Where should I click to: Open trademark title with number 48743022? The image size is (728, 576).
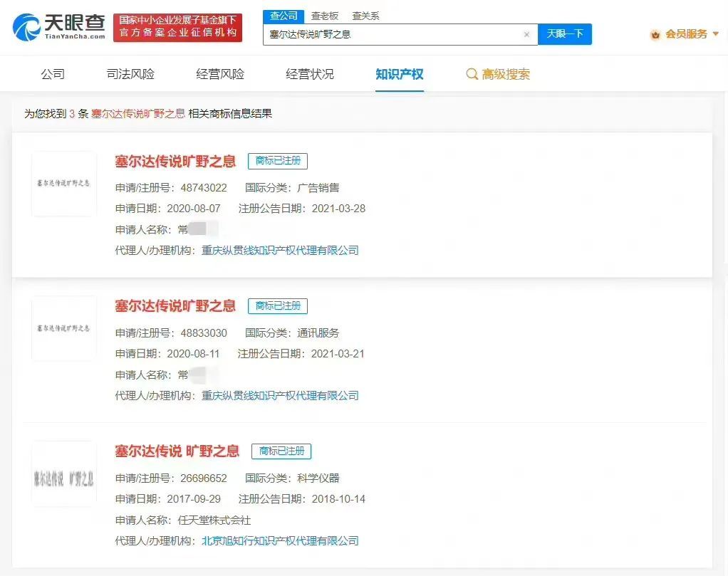pyautogui.click(x=175, y=161)
